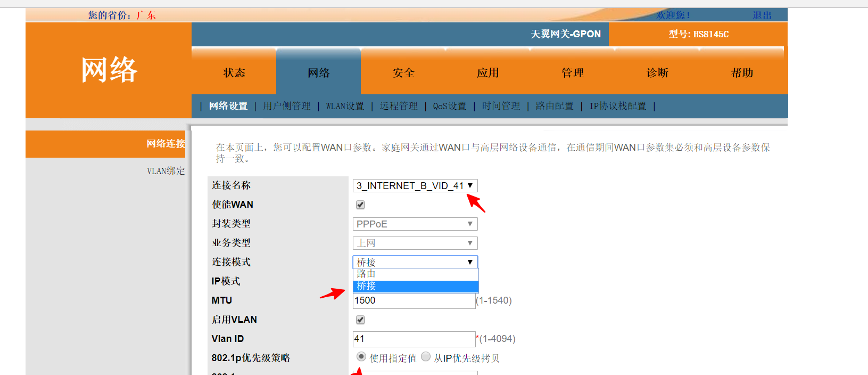This screenshot has width=868, height=375.
Task: Choose highlighted 桥接 option in the list
Action: 416,287
